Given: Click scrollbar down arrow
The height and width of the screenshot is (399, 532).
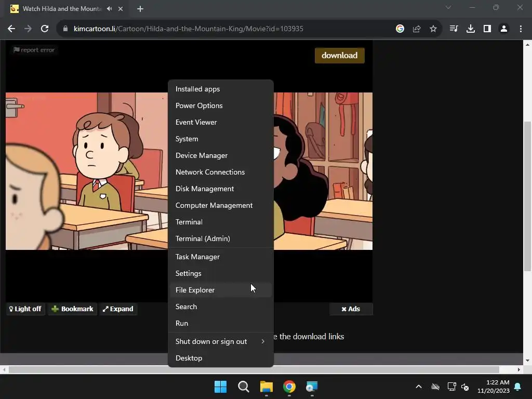Looking at the screenshot, I should tap(527, 361).
